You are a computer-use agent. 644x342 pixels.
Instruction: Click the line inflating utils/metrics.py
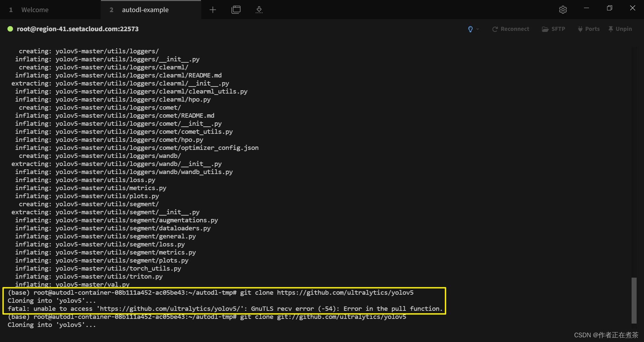point(91,188)
